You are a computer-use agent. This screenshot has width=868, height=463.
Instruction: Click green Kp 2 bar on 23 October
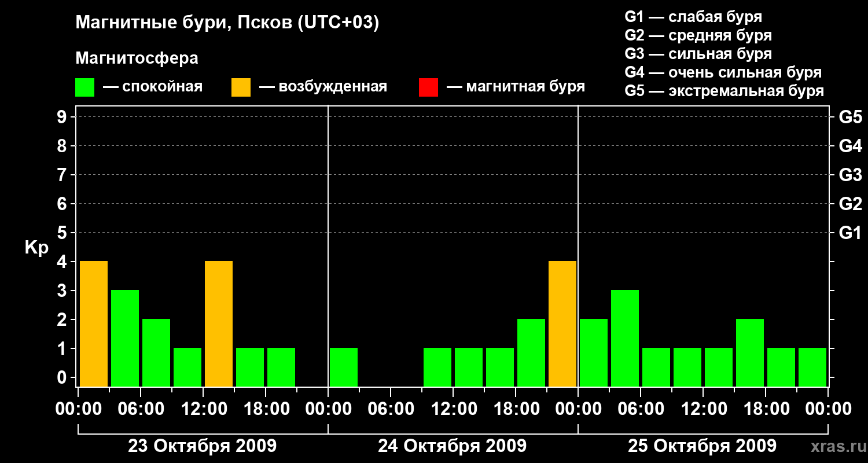tap(156, 352)
